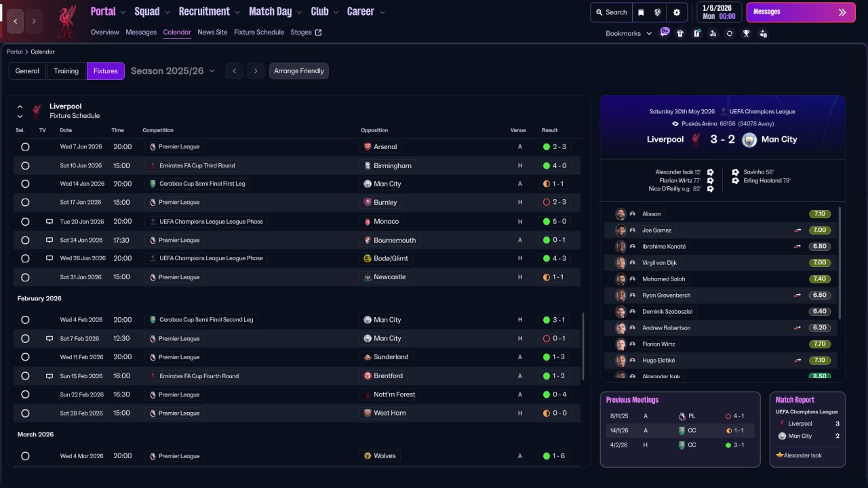This screenshot has height=488, width=868.
Task: Select the Newcastle fixture on Sat 31 Jan
Action: (25, 277)
